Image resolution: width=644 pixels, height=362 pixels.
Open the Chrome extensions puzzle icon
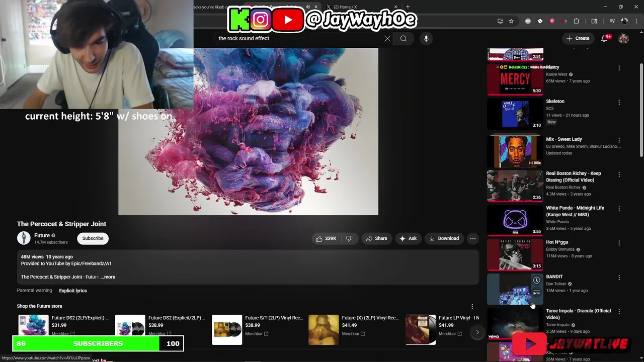coord(577,21)
